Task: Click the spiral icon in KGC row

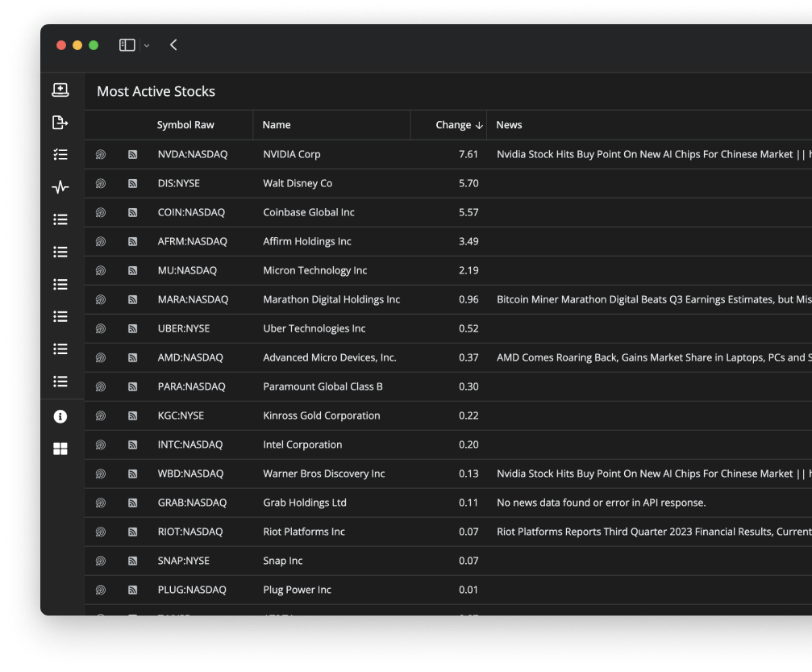Action: [x=101, y=415]
